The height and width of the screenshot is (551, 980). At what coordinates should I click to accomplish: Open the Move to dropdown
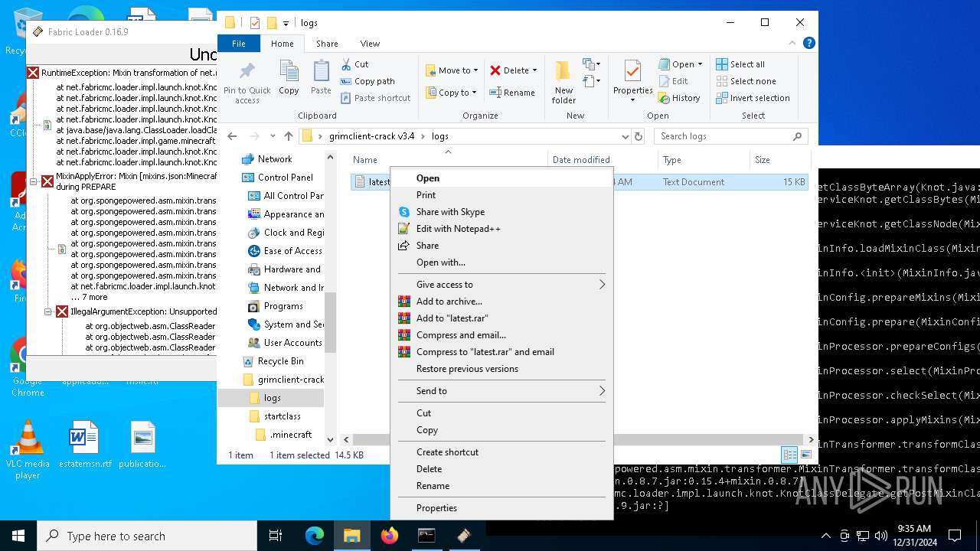[x=452, y=70]
